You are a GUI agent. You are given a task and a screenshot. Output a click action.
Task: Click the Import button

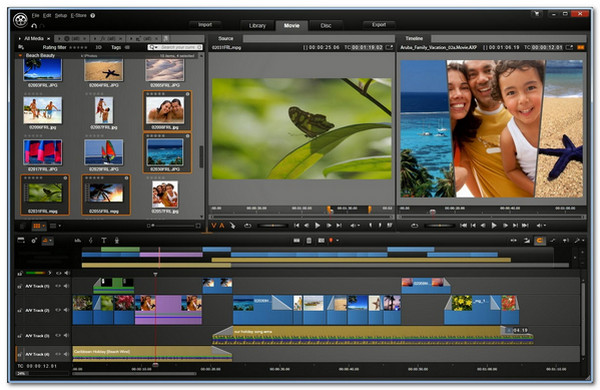[x=205, y=24]
